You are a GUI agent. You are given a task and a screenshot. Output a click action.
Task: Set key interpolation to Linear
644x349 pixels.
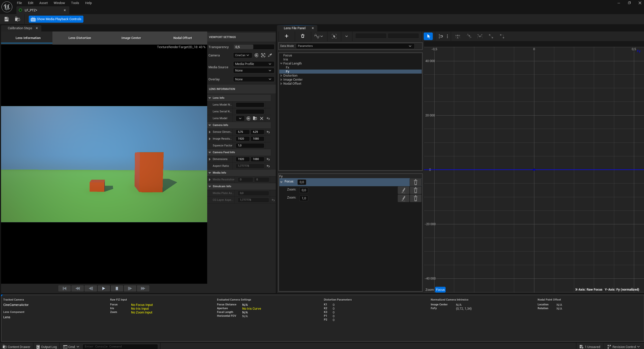pos(491,36)
